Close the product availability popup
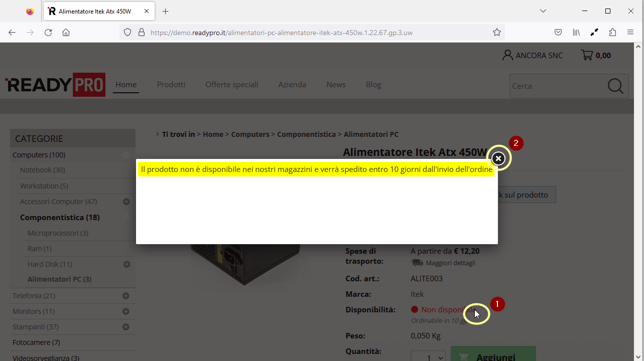This screenshot has height=361, width=644. click(498, 158)
